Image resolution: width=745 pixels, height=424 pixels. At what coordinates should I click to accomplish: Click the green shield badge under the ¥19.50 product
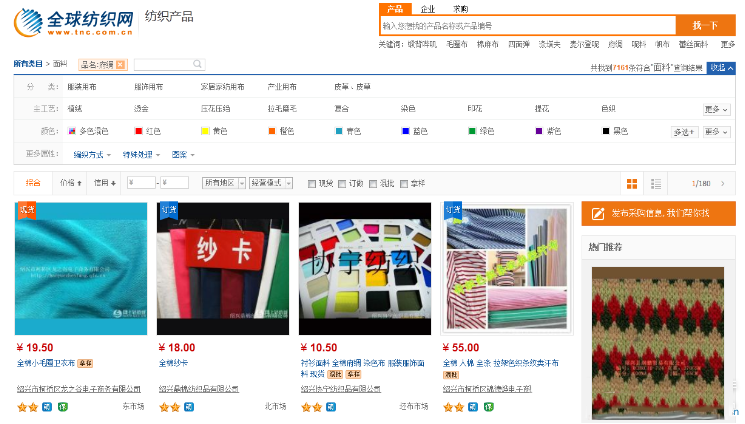[62, 407]
